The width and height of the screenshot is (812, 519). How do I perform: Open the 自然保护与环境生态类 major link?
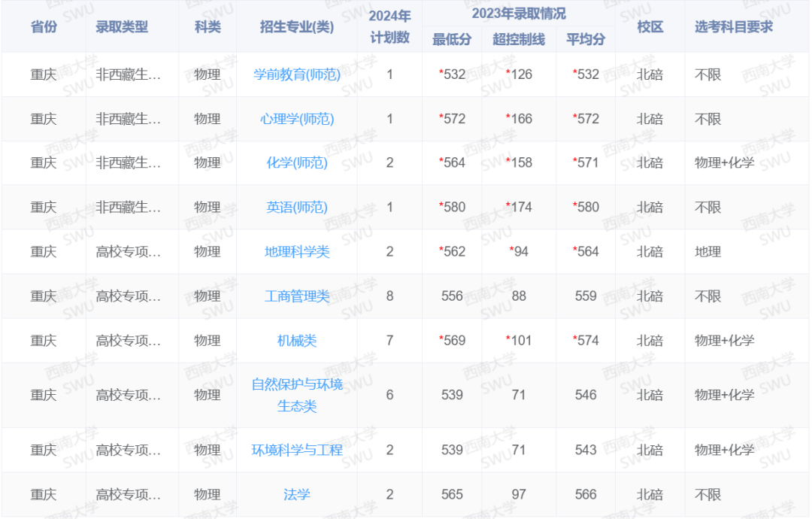tap(297, 395)
